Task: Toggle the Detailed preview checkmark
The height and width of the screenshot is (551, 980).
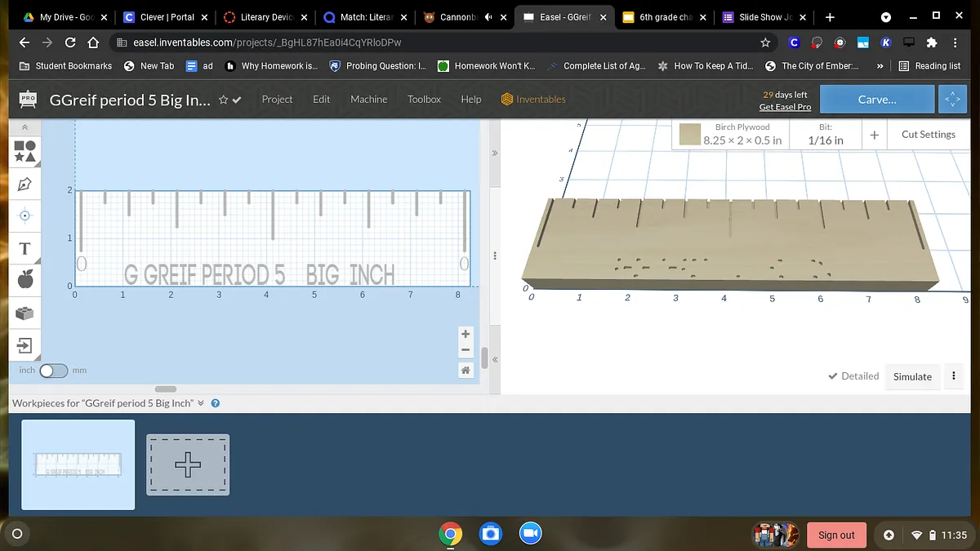Action: click(x=853, y=376)
